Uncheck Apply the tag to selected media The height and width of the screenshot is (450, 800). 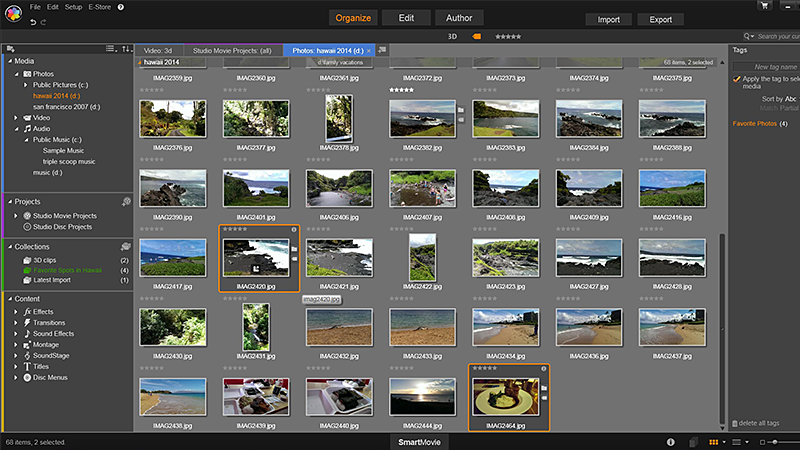[x=737, y=78]
